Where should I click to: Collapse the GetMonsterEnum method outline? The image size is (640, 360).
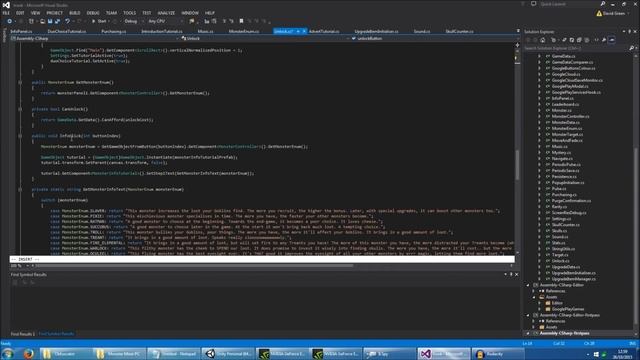point(20,82)
